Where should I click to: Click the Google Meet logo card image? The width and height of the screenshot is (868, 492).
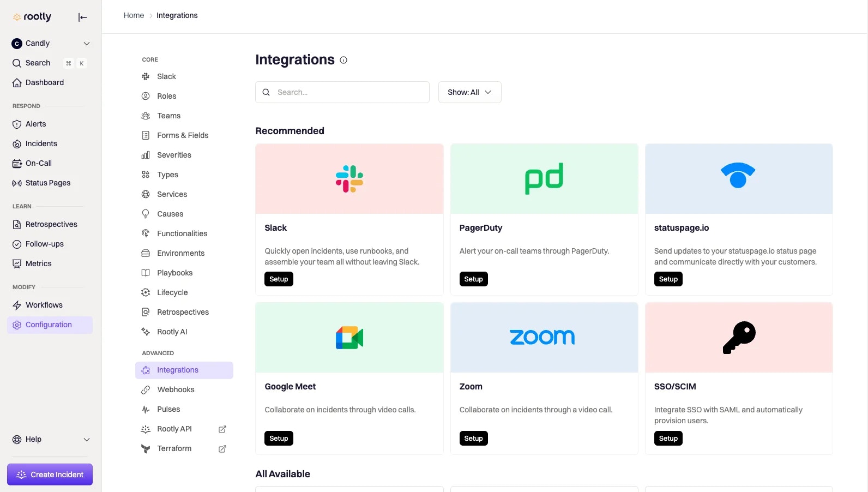(349, 338)
